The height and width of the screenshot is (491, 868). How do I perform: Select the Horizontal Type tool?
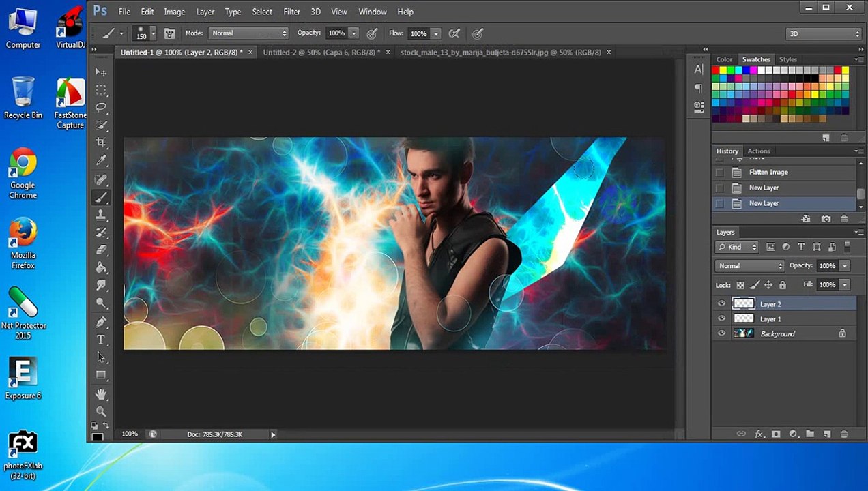101,340
